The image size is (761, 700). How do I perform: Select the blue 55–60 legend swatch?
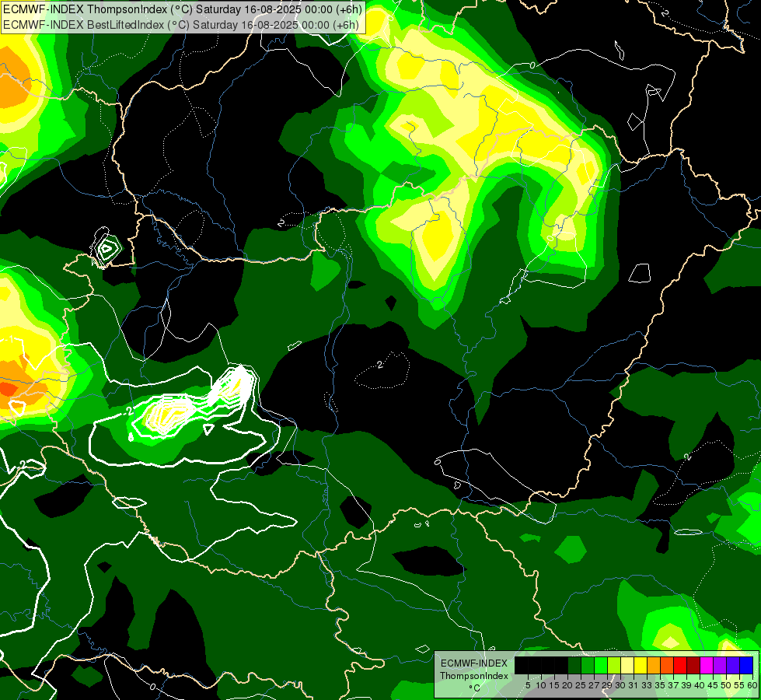(746, 665)
